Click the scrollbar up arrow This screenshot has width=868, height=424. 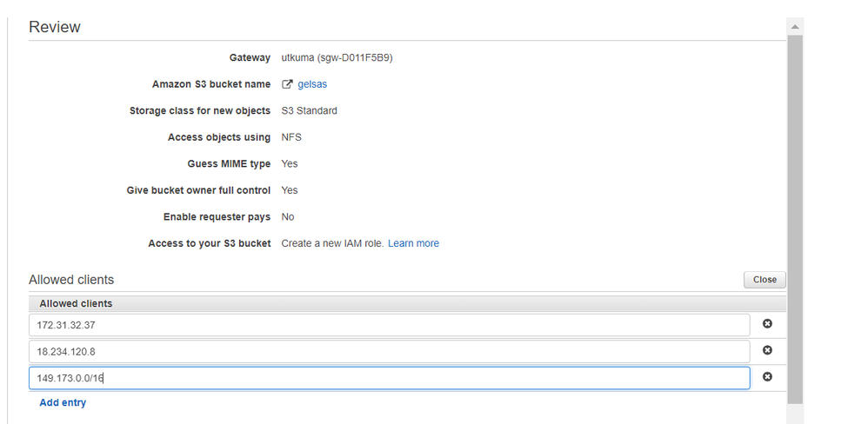pyautogui.click(x=795, y=27)
